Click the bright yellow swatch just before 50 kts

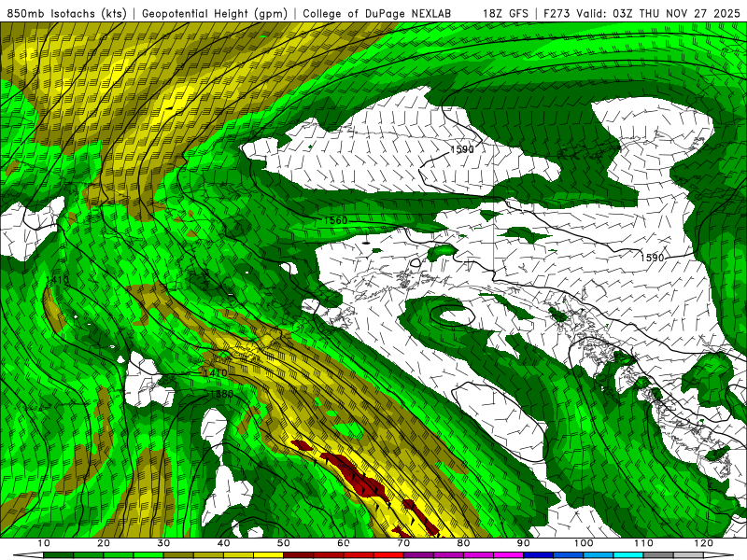268,555
